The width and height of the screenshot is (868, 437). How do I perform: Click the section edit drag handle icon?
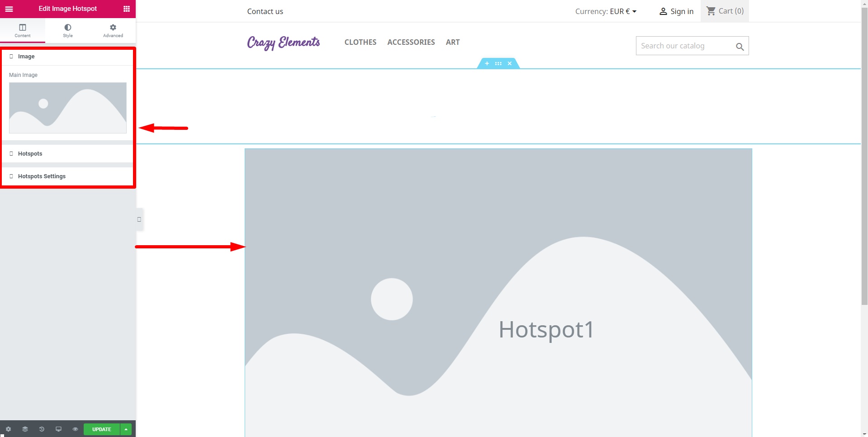pyautogui.click(x=498, y=63)
